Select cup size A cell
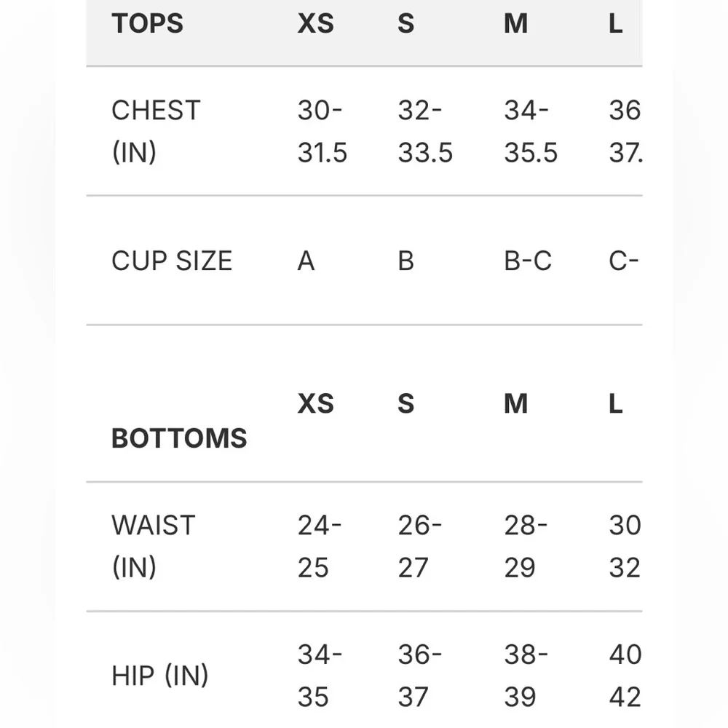This screenshot has width=728, height=728. pos(306,261)
